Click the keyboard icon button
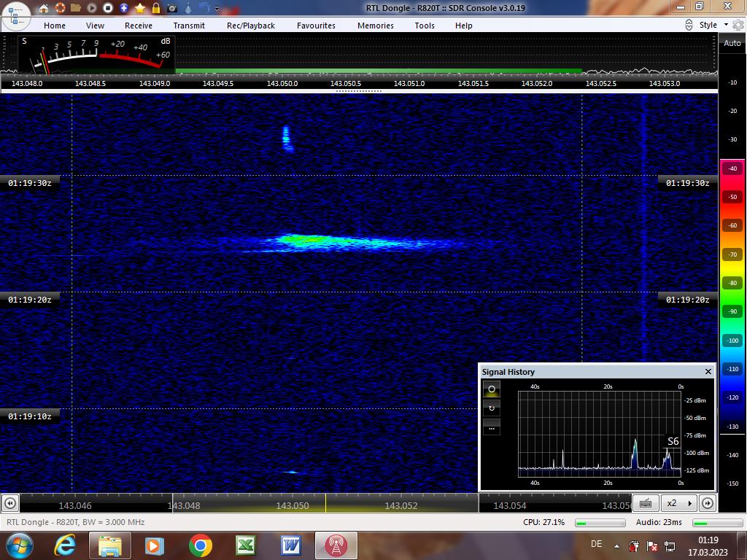Image resolution: width=747 pixels, height=560 pixels. [x=646, y=503]
